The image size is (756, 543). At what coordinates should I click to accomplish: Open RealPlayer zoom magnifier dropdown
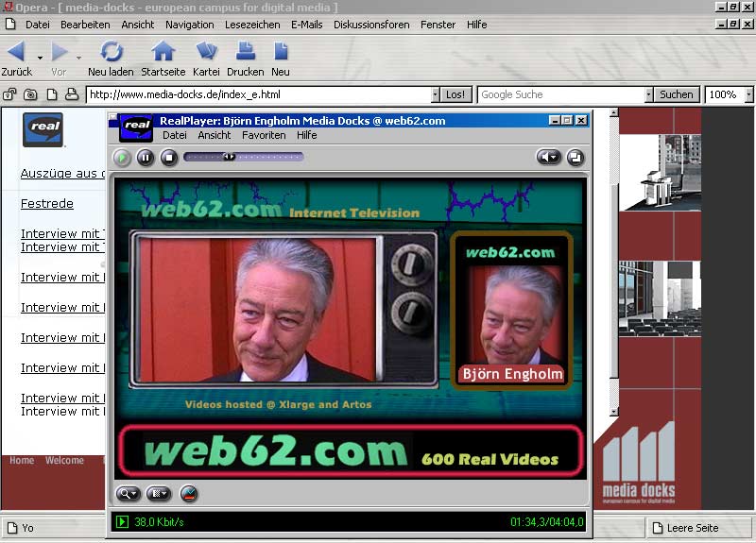[128, 494]
